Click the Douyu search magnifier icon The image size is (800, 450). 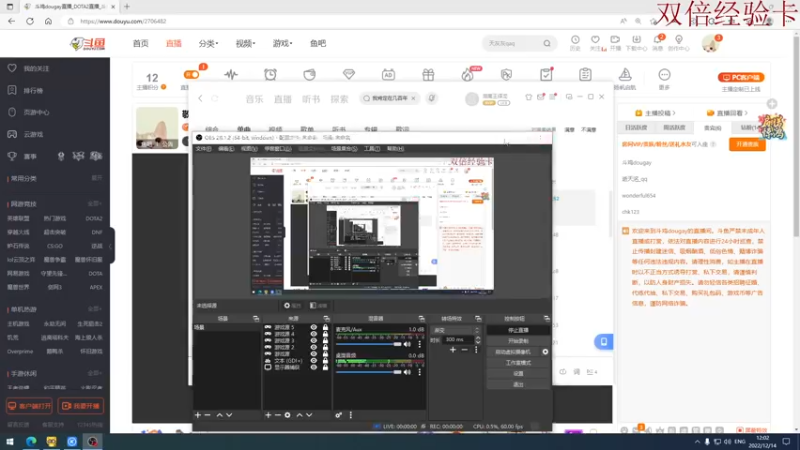(547, 43)
